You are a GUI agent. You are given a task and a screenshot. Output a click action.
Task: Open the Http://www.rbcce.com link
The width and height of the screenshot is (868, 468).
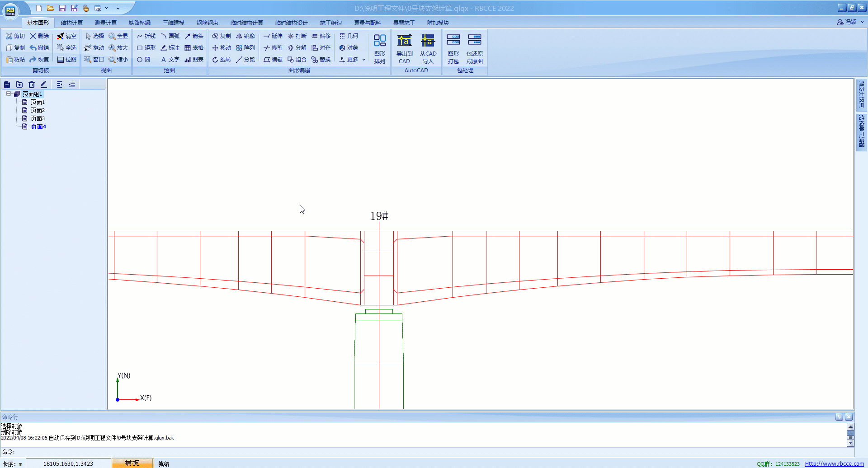pos(834,463)
